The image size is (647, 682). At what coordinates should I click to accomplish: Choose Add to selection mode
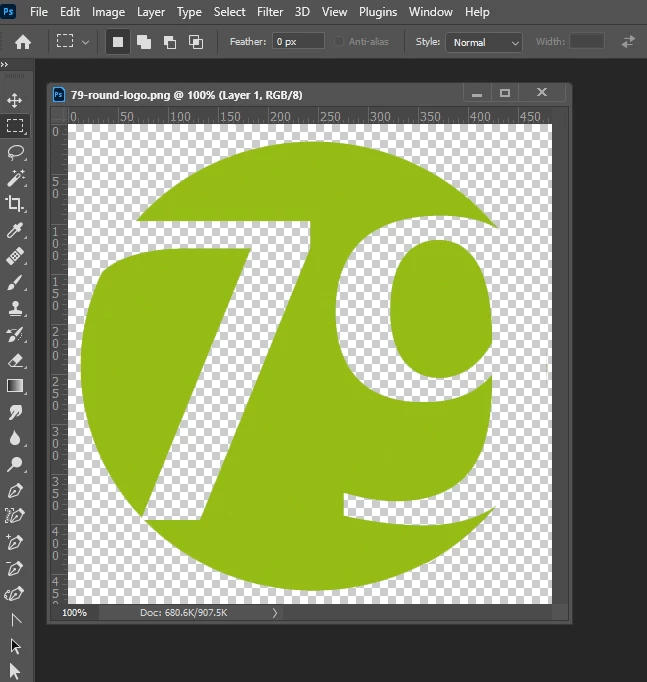(144, 42)
